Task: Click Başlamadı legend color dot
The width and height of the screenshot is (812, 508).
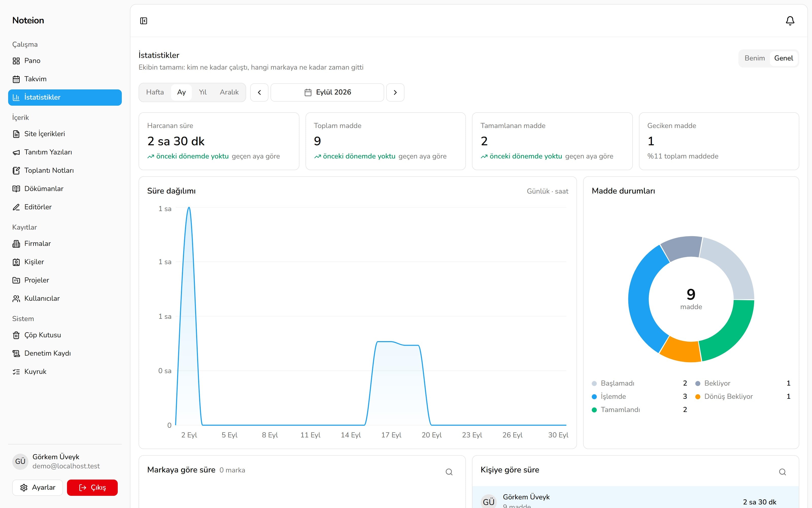Action: click(x=594, y=384)
